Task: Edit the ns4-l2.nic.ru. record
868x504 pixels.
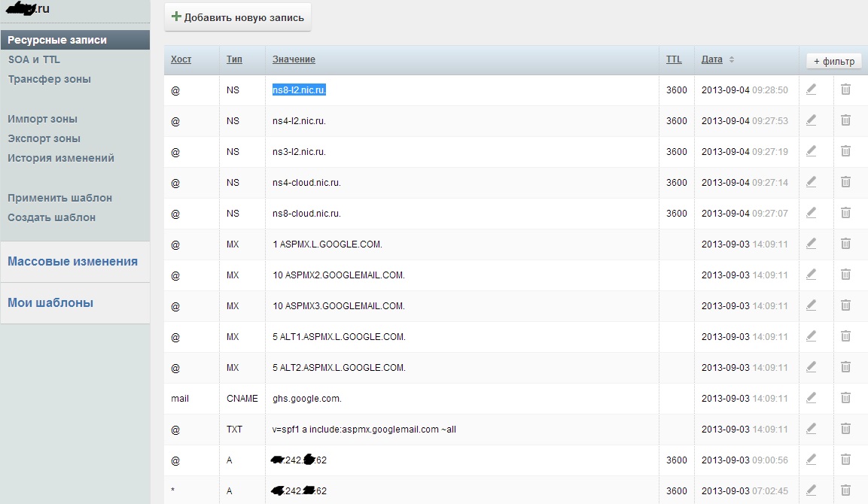Action: coord(811,120)
